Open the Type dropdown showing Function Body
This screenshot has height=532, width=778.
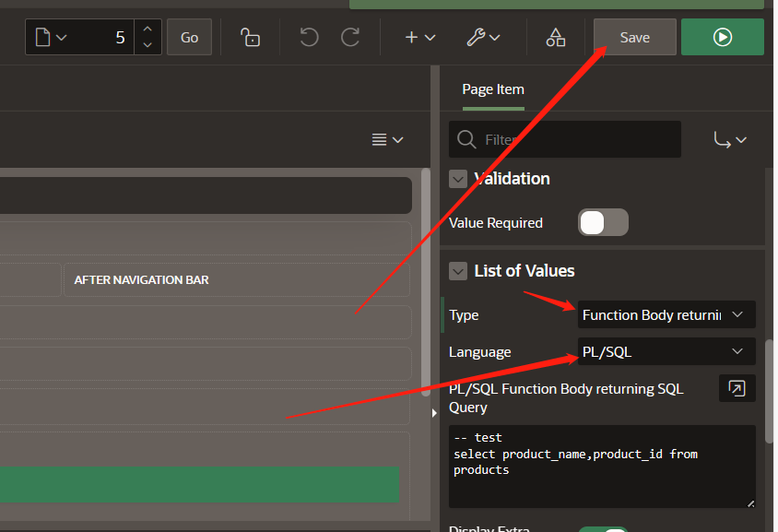666,314
